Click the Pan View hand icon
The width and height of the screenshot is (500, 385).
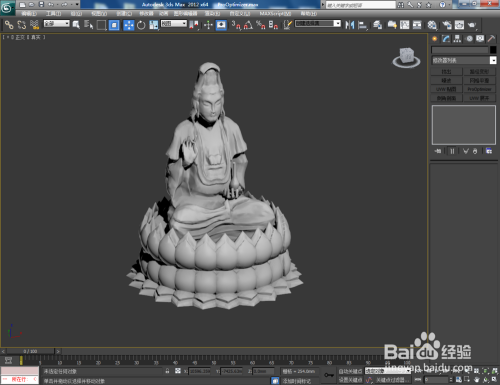tap(477, 380)
